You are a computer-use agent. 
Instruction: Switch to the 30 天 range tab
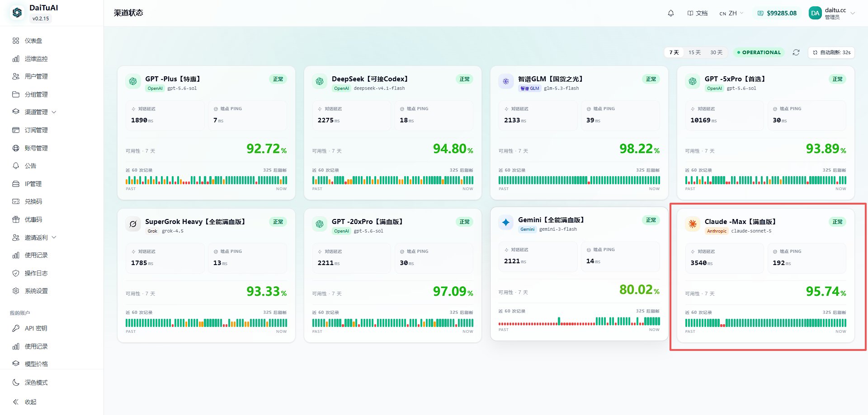[x=716, y=52]
